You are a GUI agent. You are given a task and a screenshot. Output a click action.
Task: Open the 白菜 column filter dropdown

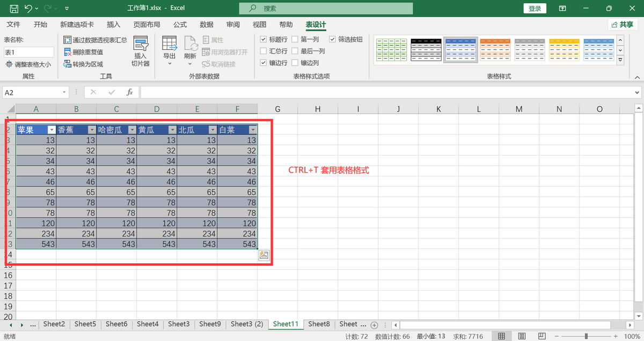pos(252,130)
